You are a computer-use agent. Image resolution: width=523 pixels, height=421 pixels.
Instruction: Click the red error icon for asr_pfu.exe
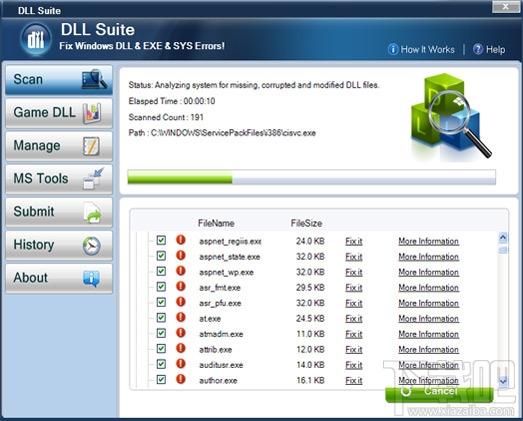tap(181, 302)
